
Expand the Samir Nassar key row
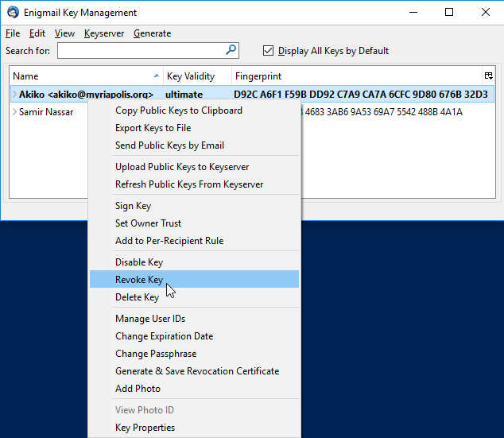tap(14, 112)
